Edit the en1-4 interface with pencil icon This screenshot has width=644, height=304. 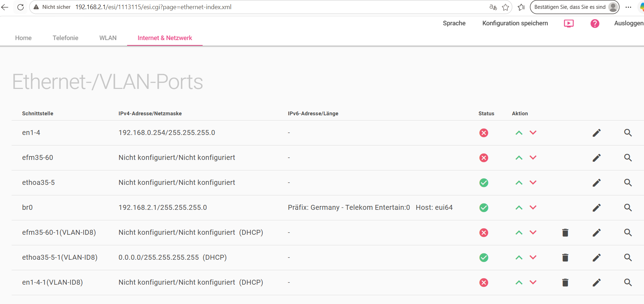597,133
